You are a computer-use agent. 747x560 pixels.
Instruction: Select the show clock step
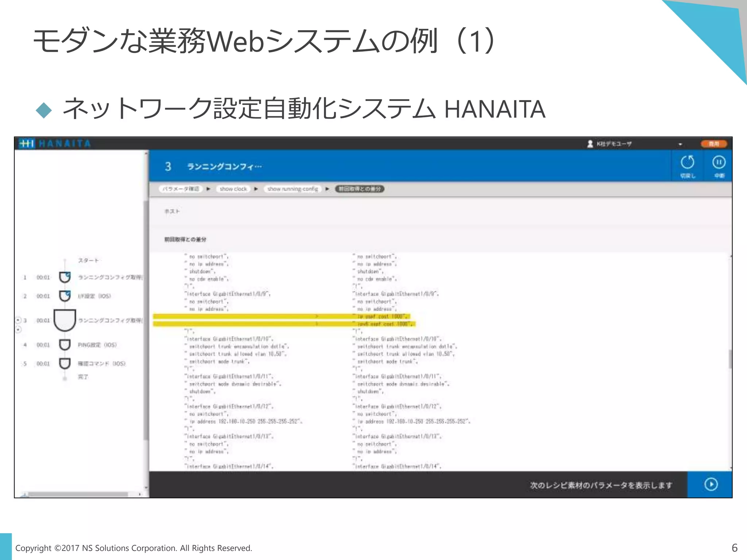tap(233, 189)
